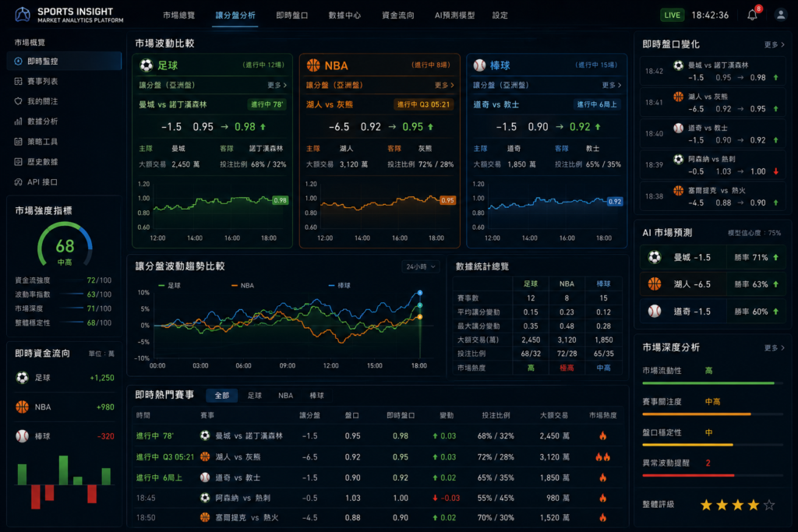Click the basketball icon in NBA card header
The width and height of the screenshot is (798, 532).
click(x=313, y=65)
